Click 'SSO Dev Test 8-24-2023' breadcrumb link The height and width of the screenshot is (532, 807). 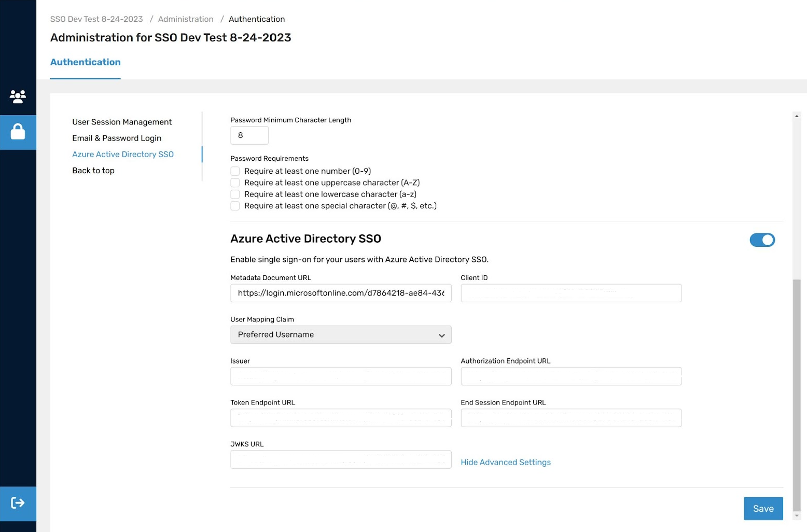click(x=96, y=19)
